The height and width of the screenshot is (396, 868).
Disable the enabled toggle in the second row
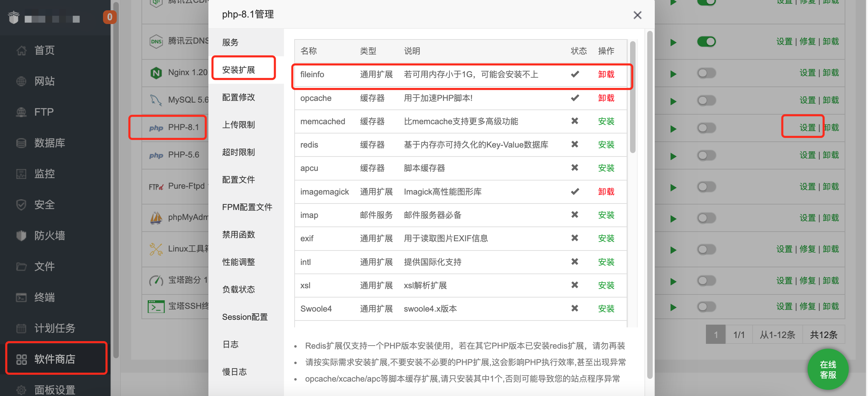coord(706,41)
